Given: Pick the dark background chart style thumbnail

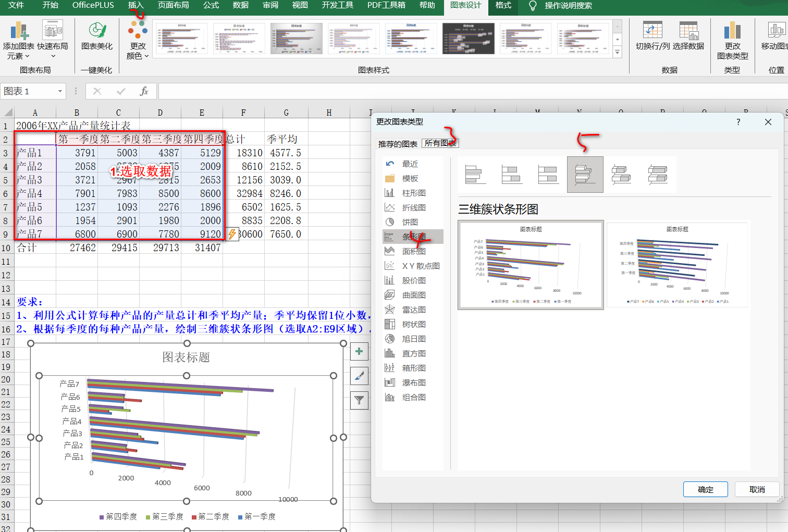Looking at the screenshot, I should click(x=468, y=38).
